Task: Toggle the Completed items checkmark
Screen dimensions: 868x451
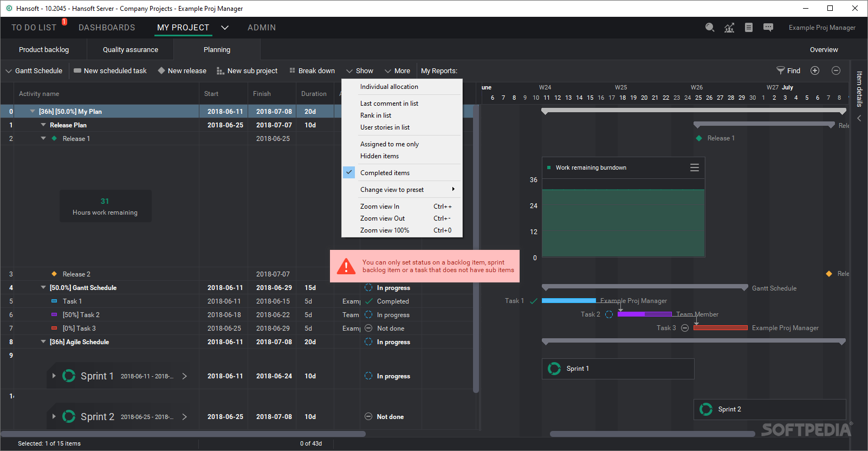Action: point(349,172)
